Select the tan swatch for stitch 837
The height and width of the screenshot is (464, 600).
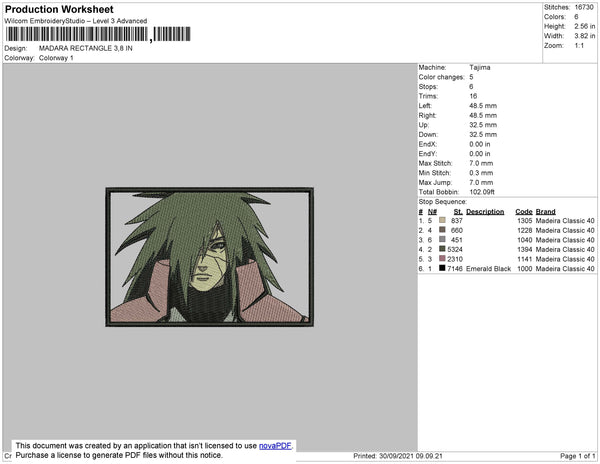442,220
